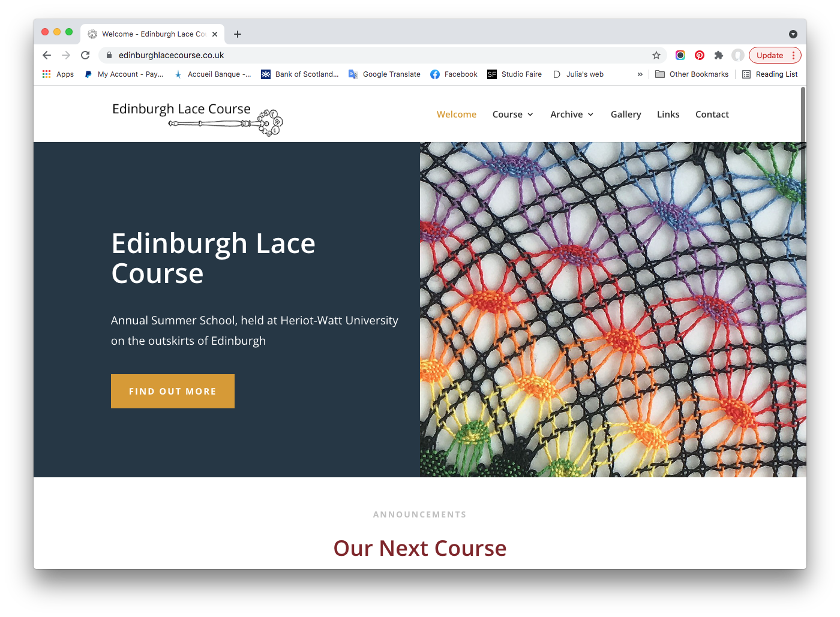Close the Edinburgh Lace Course tab

(215, 34)
